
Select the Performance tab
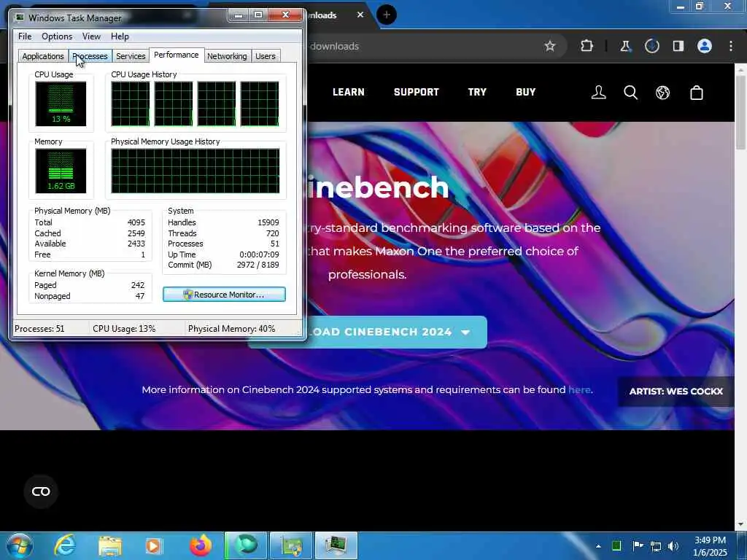click(177, 55)
